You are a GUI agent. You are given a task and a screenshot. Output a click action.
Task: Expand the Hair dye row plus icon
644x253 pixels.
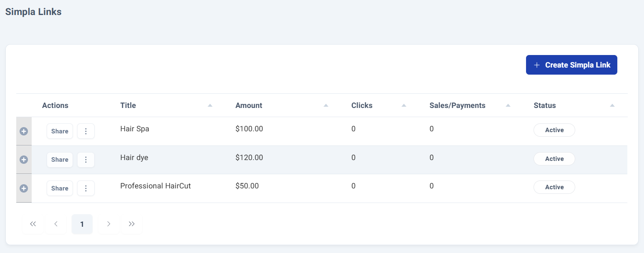coord(24,160)
